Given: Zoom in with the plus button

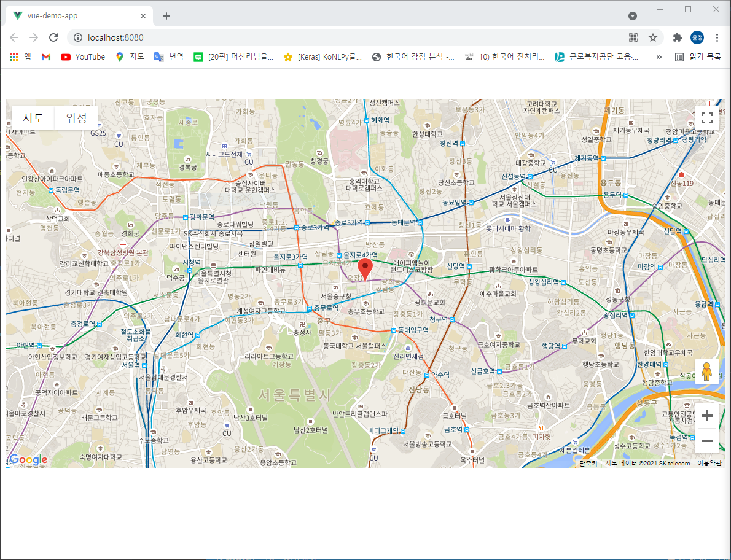Looking at the screenshot, I should [x=707, y=416].
